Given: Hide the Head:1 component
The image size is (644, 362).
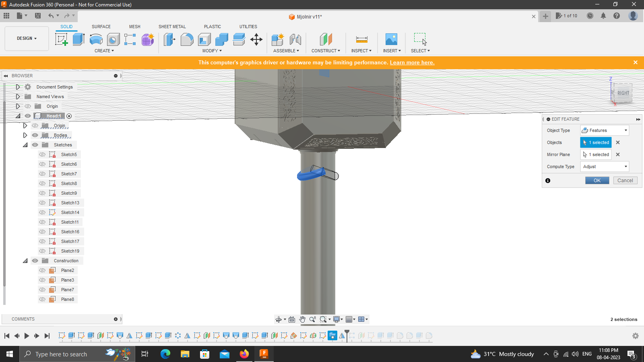Looking at the screenshot, I should [28, 115].
